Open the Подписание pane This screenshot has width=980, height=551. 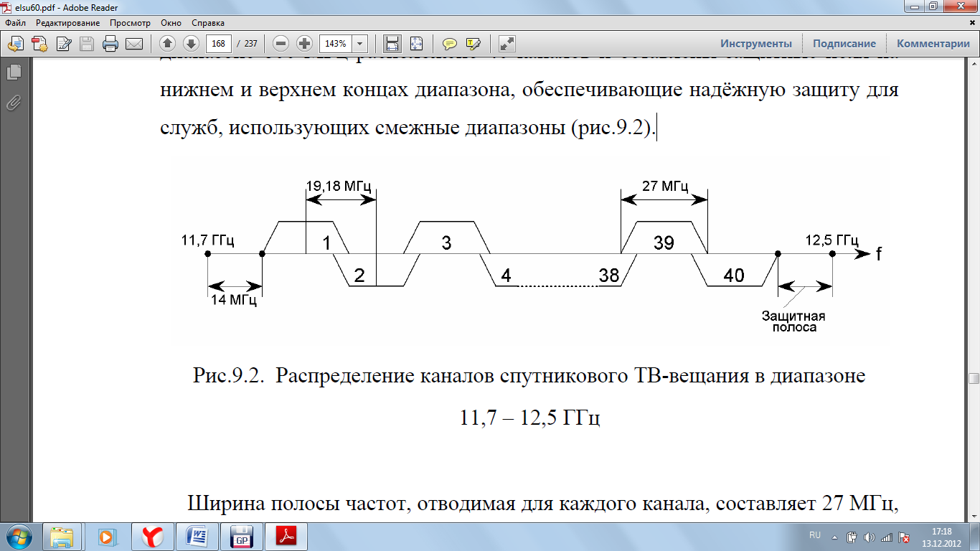click(x=844, y=44)
